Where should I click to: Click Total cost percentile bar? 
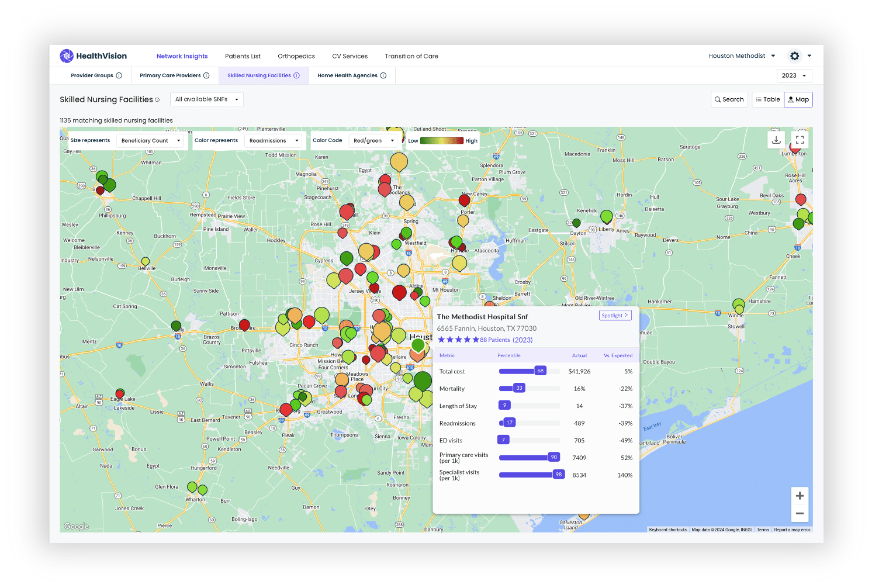pyautogui.click(x=529, y=371)
